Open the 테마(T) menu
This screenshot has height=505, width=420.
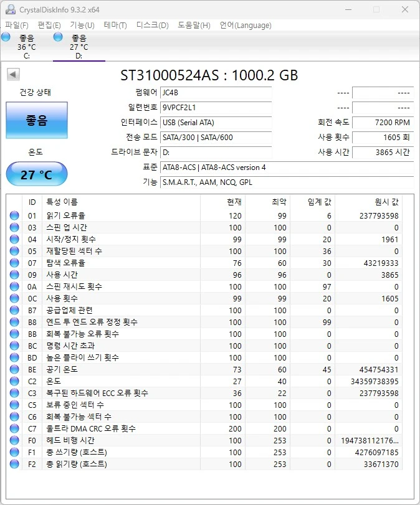click(x=115, y=25)
